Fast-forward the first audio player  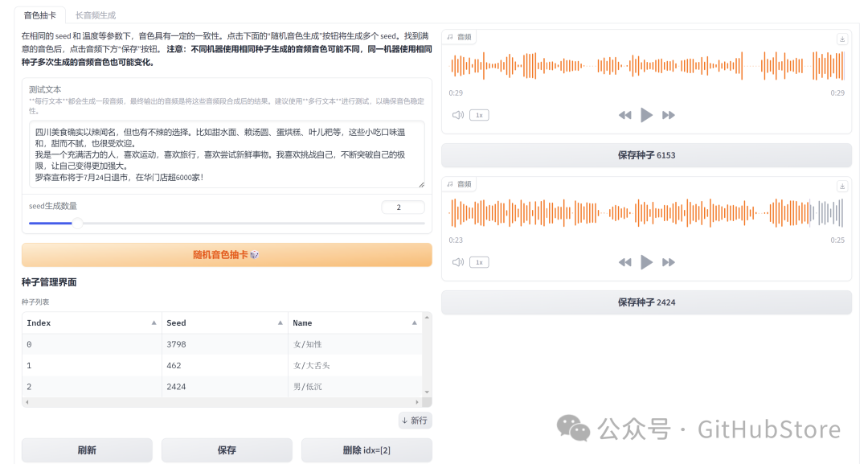(x=668, y=114)
